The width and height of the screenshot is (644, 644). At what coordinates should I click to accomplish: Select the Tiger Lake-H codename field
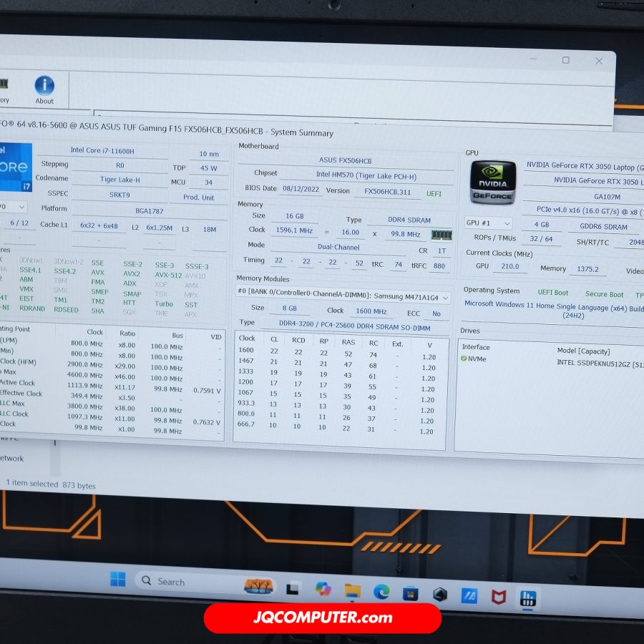[120, 180]
